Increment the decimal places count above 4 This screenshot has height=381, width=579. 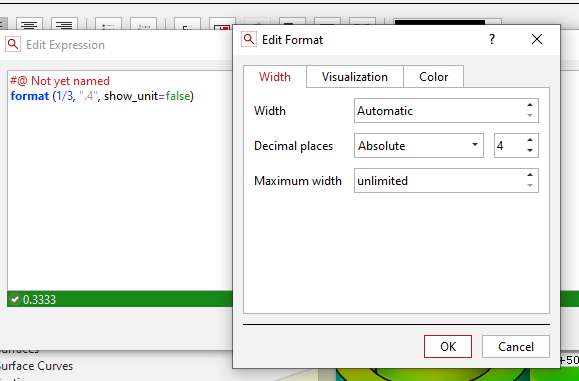pyautogui.click(x=530, y=140)
